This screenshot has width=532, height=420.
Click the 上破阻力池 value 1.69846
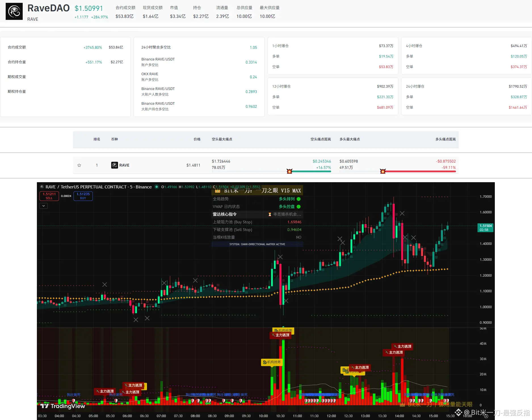click(294, 222)
